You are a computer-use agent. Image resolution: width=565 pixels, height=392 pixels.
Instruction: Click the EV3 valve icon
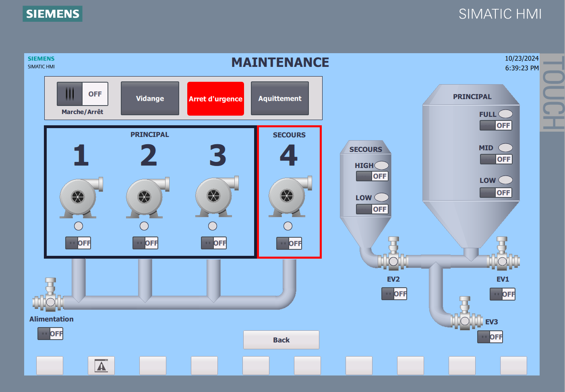(466, 314)
